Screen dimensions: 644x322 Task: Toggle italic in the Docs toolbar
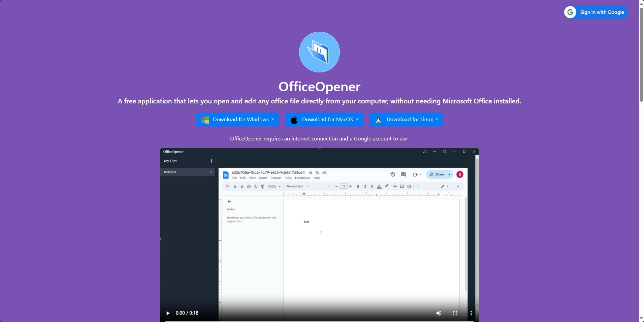tap(365, 186)
